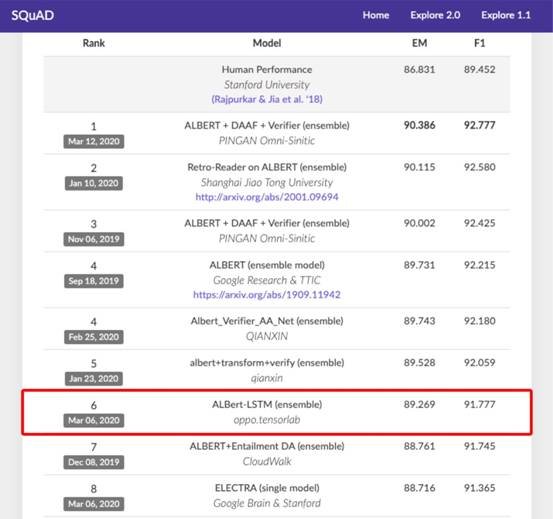Click the Sep 18, 2019 date badge
This screenshot has width=553, height=519.
point(94,281)
